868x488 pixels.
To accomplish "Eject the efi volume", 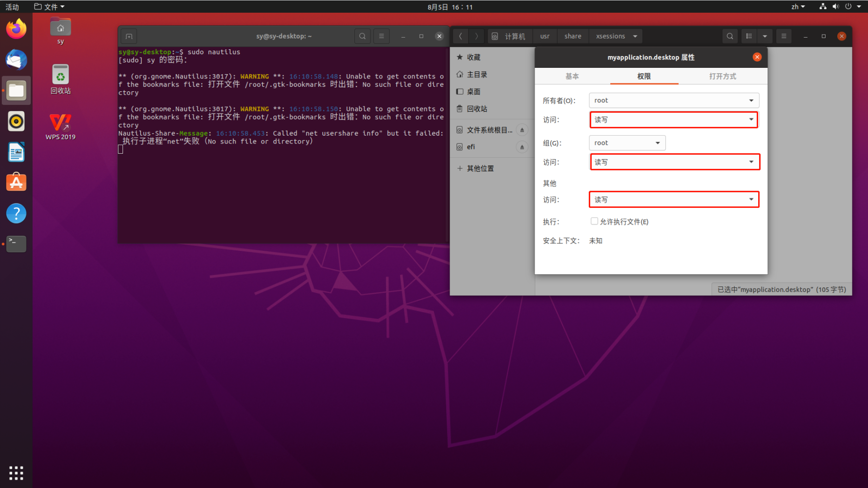I will [x=522, y=147].
